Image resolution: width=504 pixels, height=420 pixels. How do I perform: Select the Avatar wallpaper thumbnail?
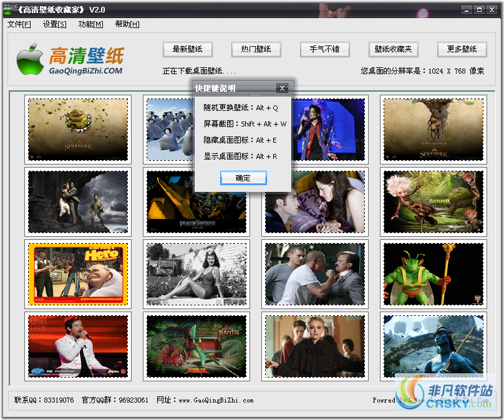click(x=433, y=347)
